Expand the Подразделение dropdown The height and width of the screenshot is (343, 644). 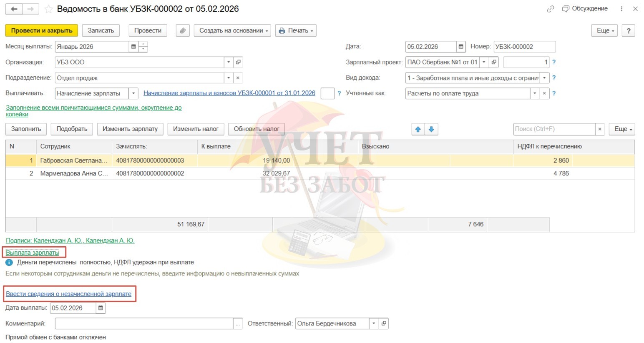coord(229,78)
